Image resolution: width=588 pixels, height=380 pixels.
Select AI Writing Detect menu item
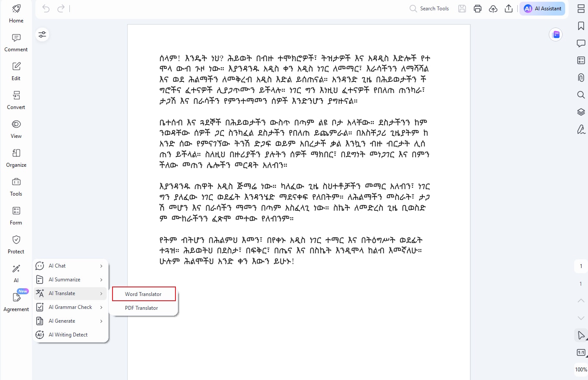pos(71,335)
